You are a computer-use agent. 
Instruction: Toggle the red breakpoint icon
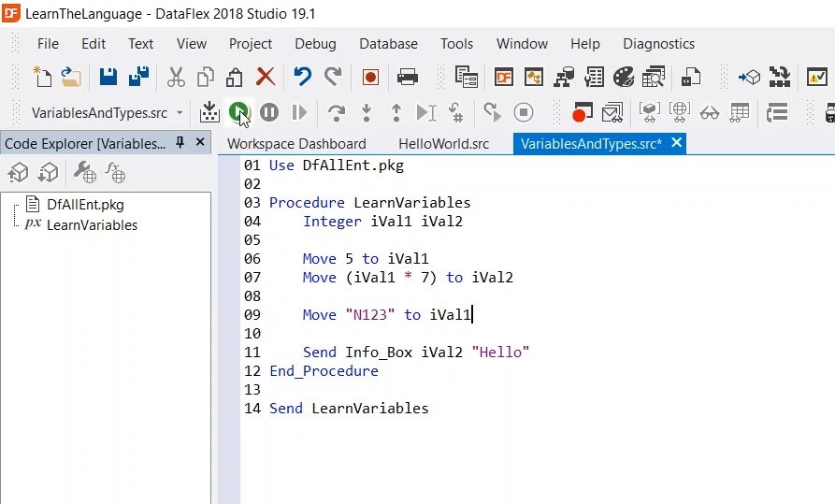tap(582, 113)
